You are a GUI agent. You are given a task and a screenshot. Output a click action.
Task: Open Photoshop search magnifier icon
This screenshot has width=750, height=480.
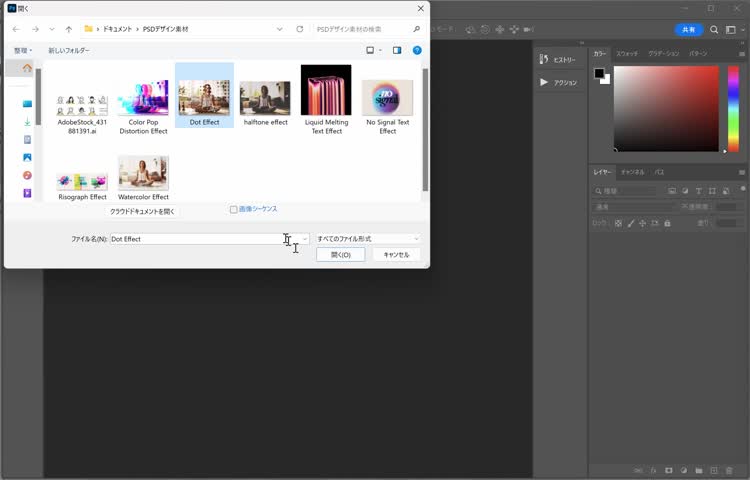(x=714, y=30)
